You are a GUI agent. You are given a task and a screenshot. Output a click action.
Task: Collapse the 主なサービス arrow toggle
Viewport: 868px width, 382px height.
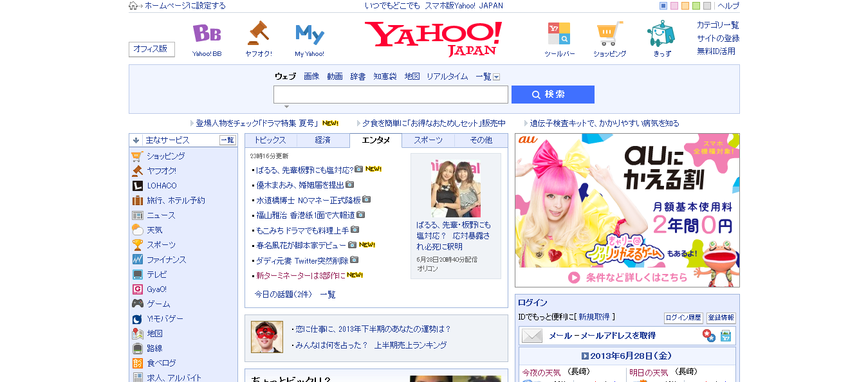point(136,140)
